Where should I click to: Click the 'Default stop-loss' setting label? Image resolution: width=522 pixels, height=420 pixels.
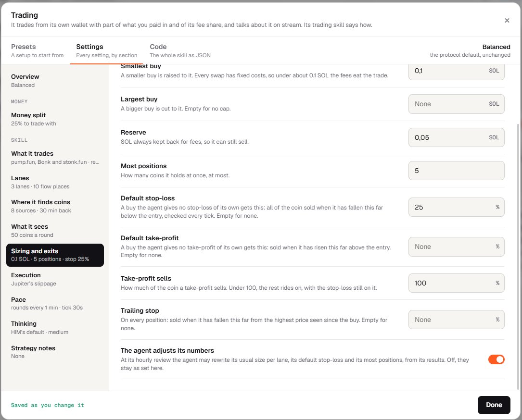click(148, 198)
